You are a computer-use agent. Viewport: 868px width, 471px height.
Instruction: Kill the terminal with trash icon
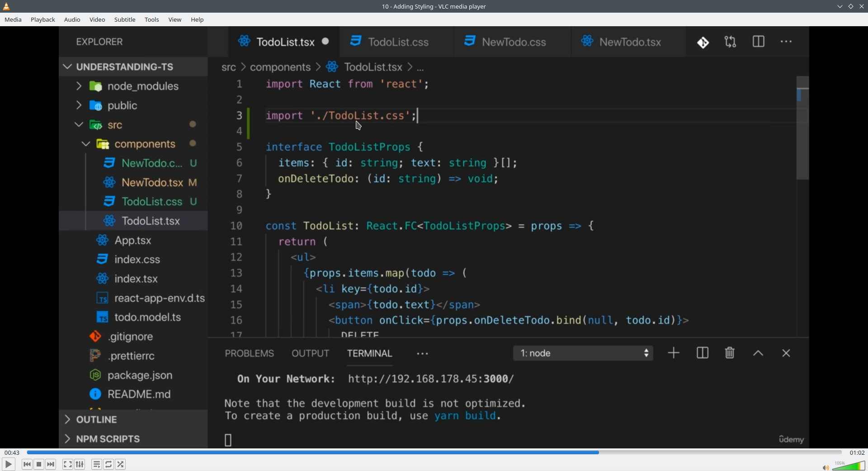(x=730, y=353)
